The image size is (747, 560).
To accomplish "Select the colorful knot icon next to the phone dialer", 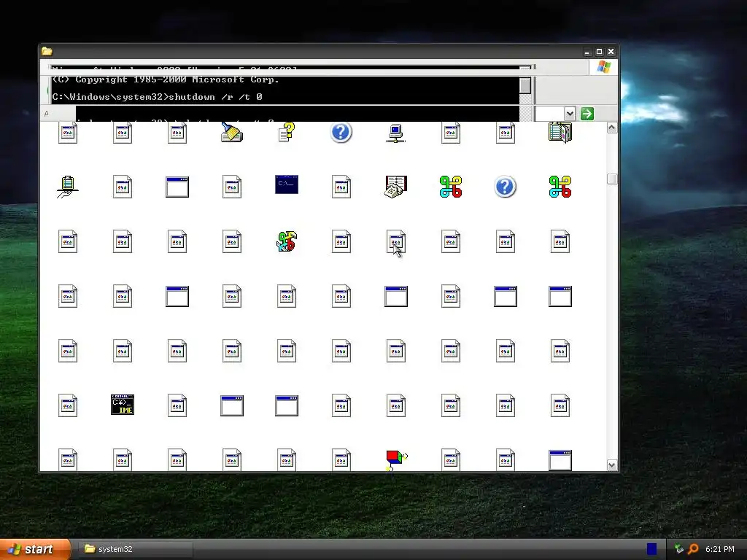I will 451,187.
